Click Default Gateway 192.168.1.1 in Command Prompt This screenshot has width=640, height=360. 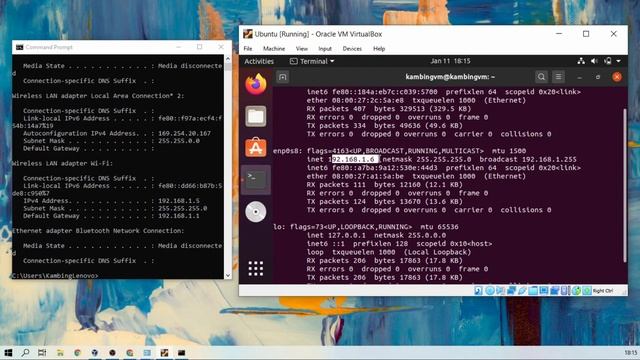pyautogui.click(x=179, y=216)
